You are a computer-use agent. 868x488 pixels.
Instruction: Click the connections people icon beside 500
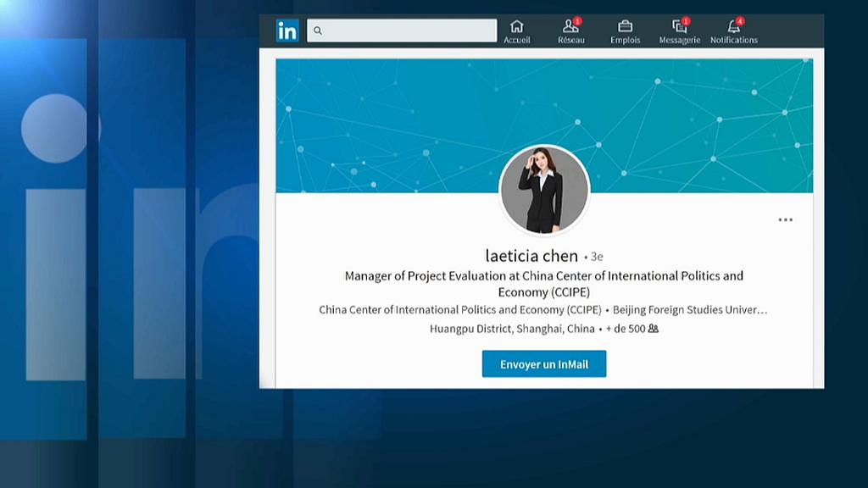[653, 329]
